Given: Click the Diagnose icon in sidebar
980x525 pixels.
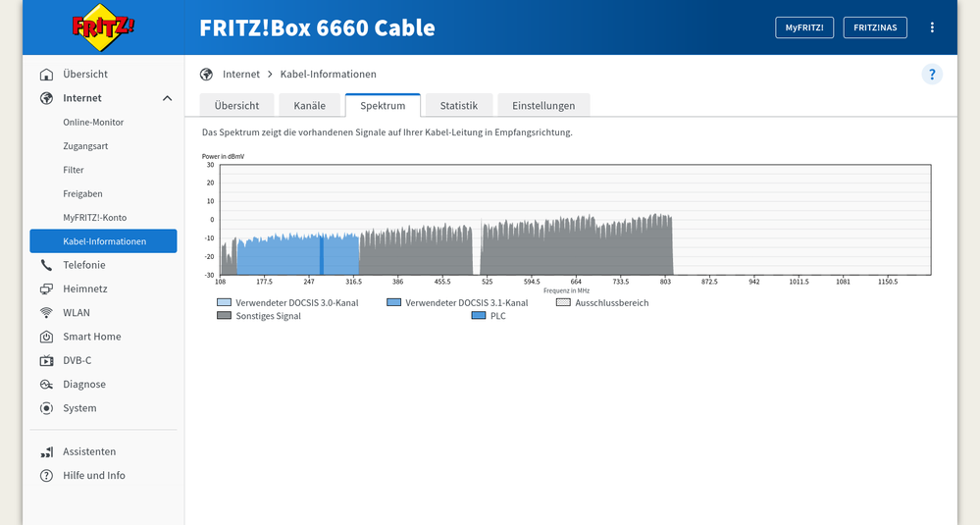Looking at the screenshot, I should [x=46, y=385].
